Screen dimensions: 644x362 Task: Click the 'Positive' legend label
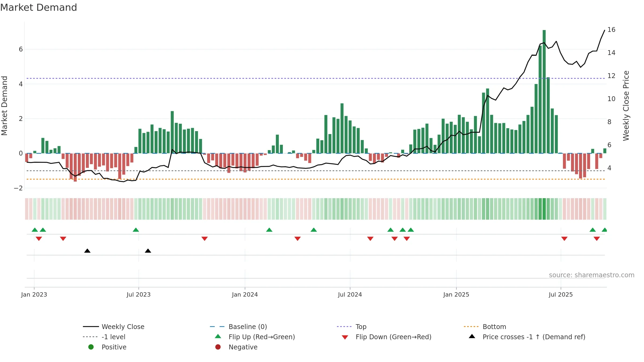click(114, 347)
